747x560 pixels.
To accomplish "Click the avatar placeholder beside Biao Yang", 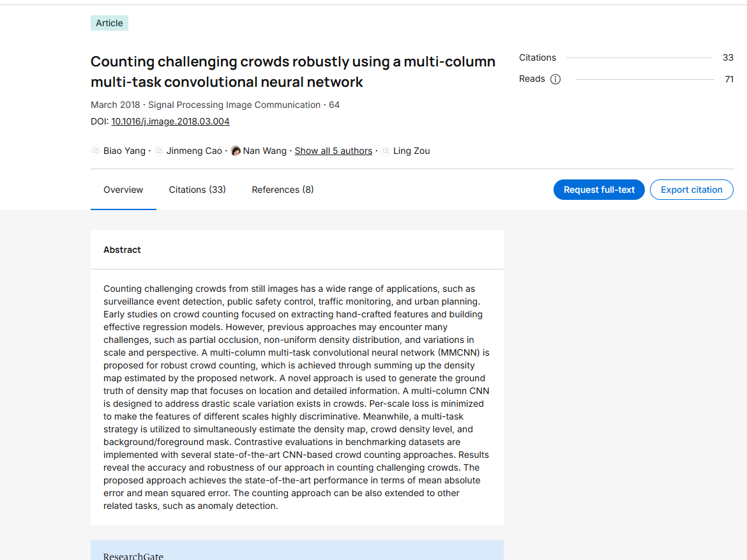I will pos(96,151).
